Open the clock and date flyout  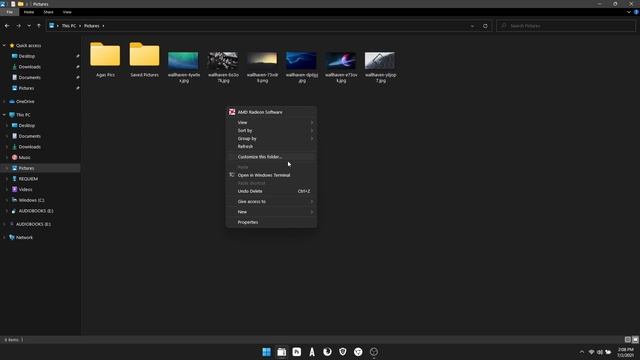click(625, 352)
